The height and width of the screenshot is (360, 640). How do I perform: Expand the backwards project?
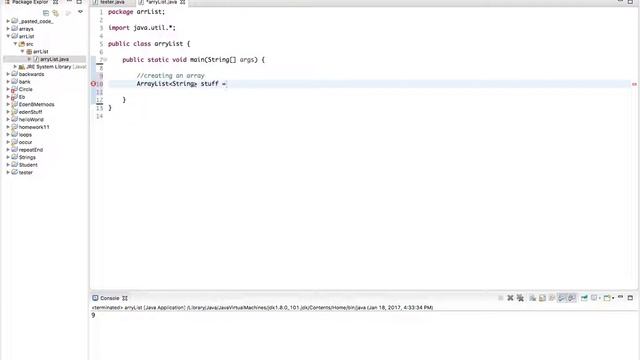click(x=8, y=74)
